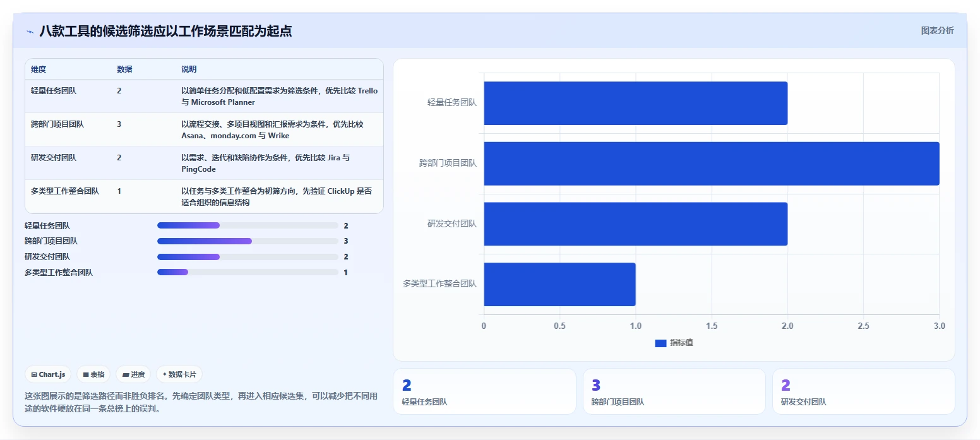Click the 研发交付团队 table row name
The width and height of the screenshot is (980, 440).
pyautogui.click(x=54, y=158)
